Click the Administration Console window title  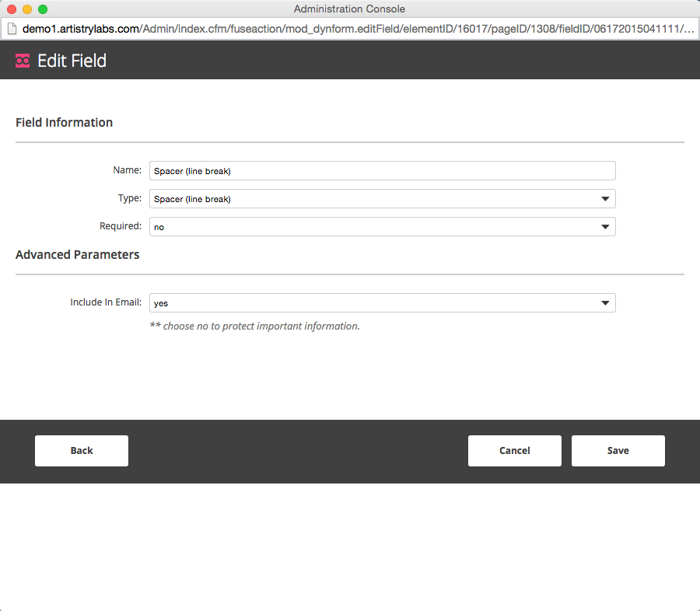pyautogui.click(x=349, y=9)
